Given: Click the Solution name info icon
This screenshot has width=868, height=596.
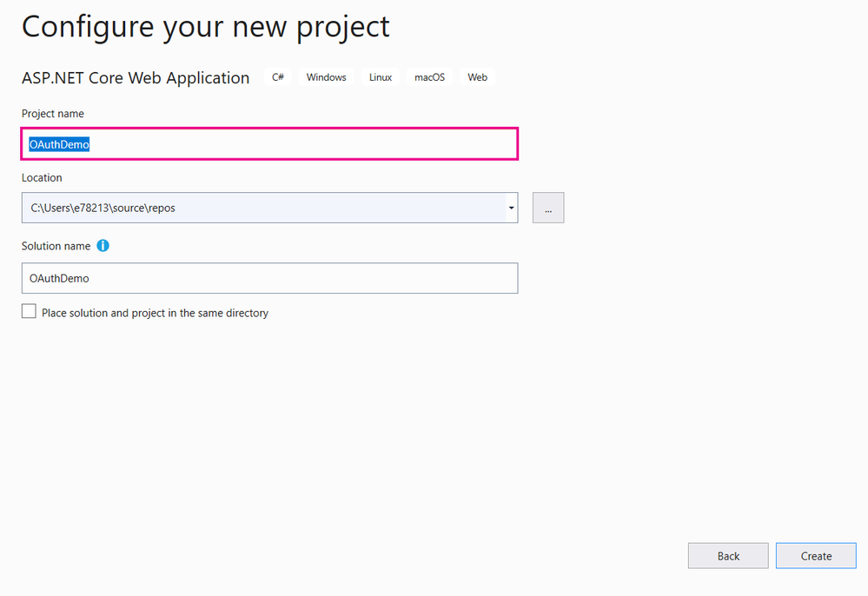Looking at the screenshot, I should tap(103, 246).
